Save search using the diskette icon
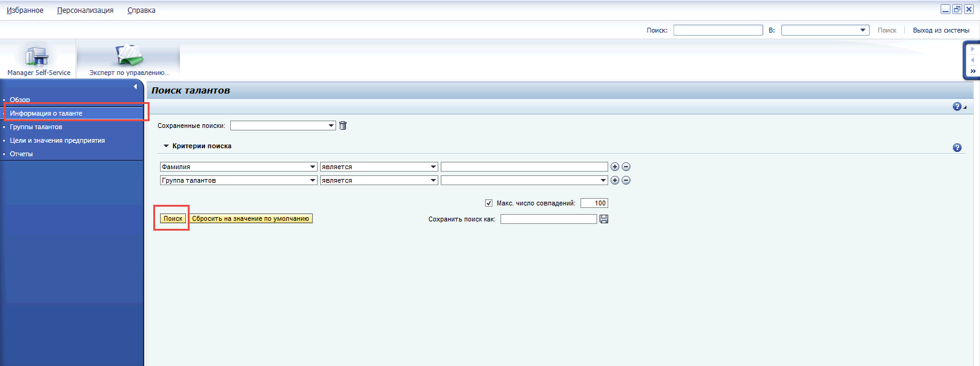This screenshot has height=366, width=980. (604, 219)
